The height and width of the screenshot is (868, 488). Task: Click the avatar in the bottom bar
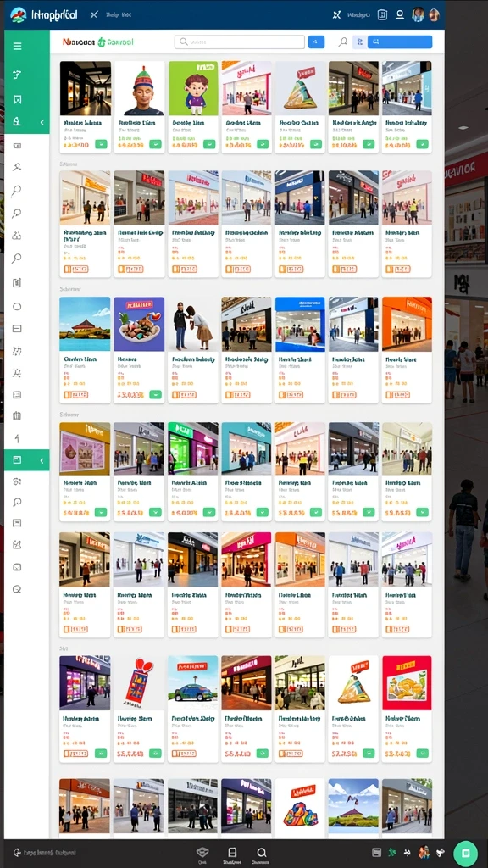pyautogui.click(x=424, y=853)
